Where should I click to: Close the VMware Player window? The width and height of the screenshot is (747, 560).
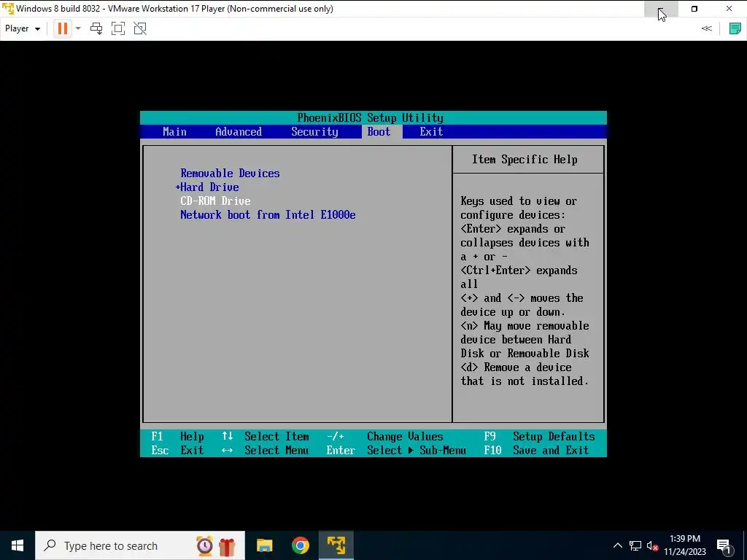click(729, 9)
